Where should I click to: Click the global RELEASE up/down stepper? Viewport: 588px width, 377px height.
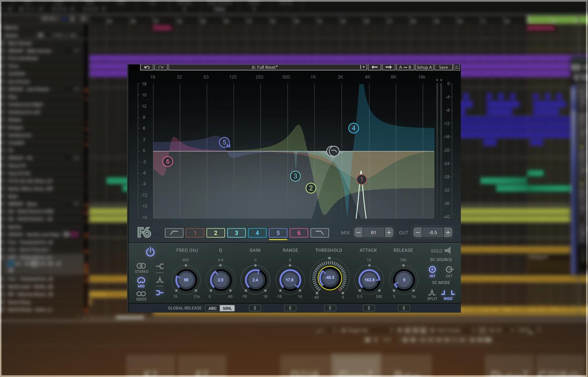404,308
